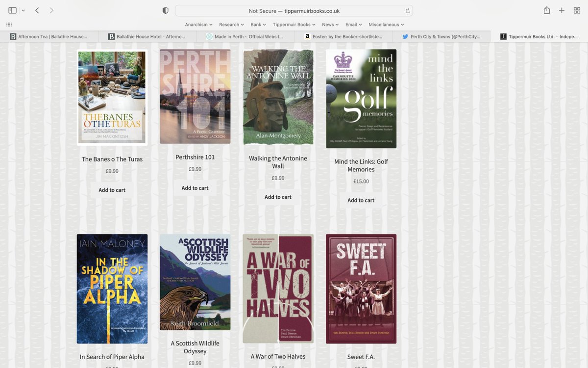
Task: Reload the page from address bar
Action: (408, 11)
